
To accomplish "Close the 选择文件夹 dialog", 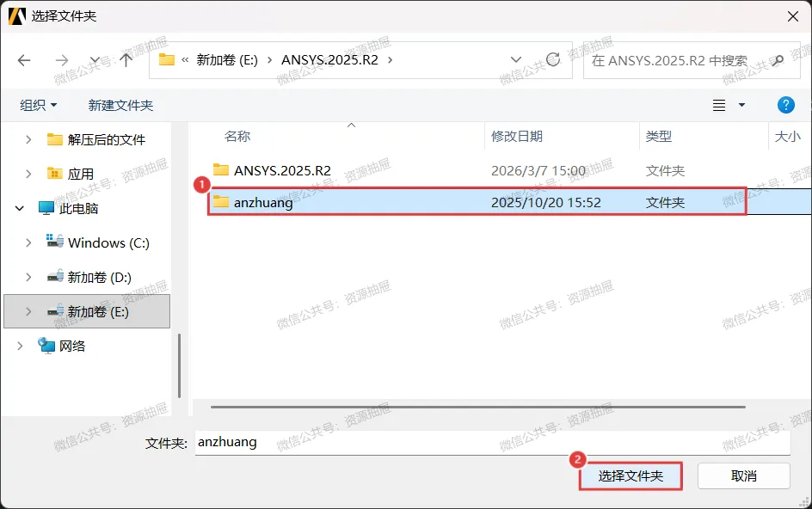I will point(792,16).
